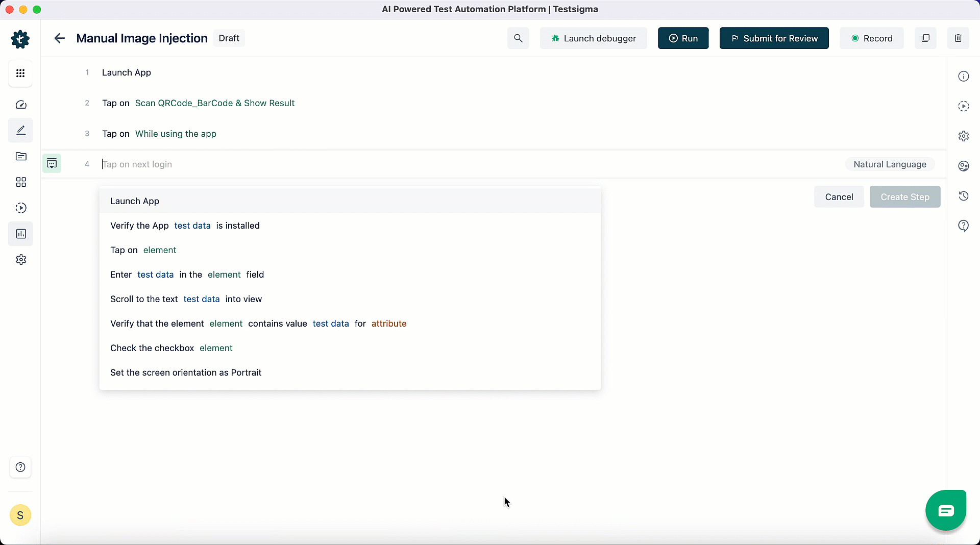The height and width of the screenshot is (545, 980).
Task: Open the folder icon in left sidebar
Action: pos(20,157)
